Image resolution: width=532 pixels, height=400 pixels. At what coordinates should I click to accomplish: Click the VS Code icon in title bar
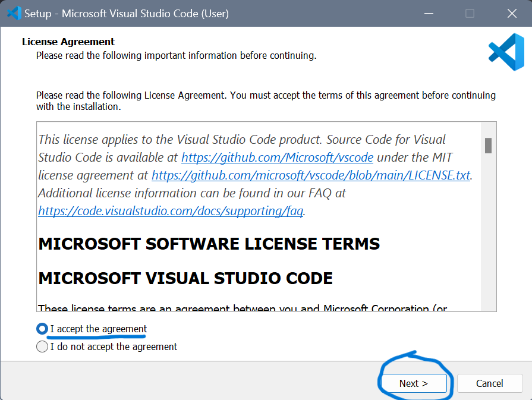pyautogui.click(x=14, y=13)
